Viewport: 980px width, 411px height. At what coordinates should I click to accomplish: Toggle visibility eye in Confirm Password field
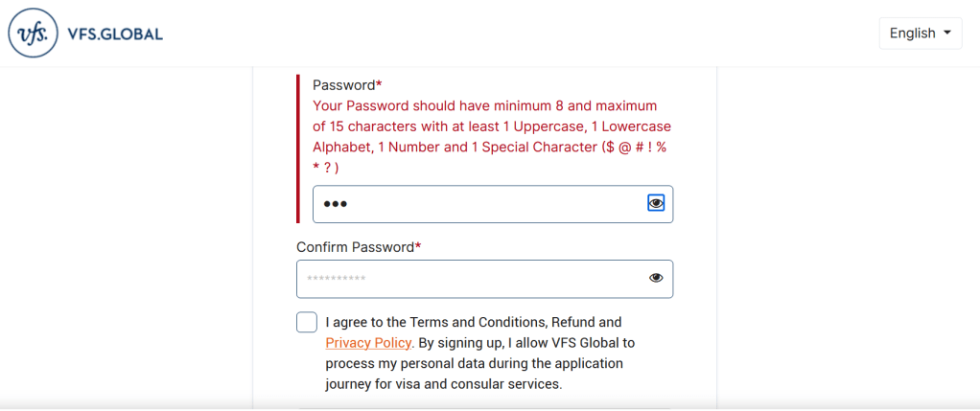[656, 278]
